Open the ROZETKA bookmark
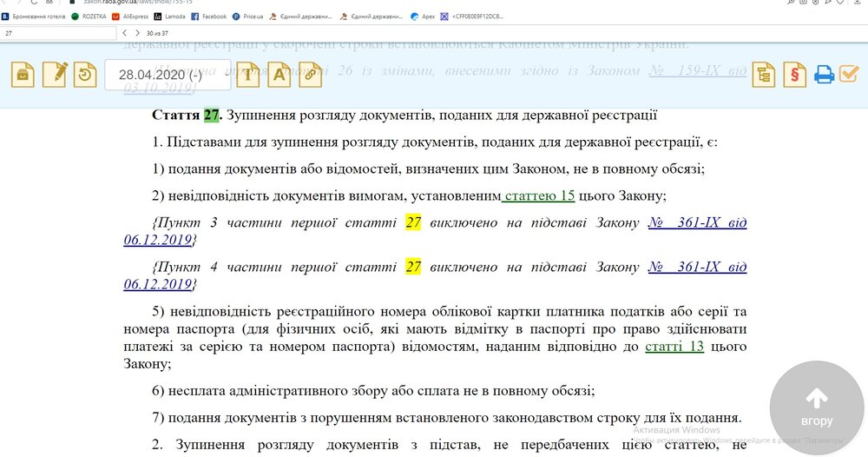 coord(89,17)
